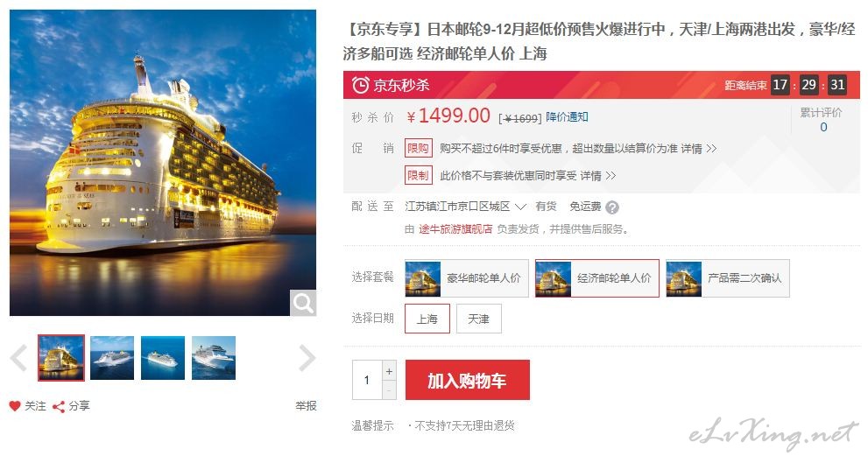Screen dimensions: 868x463
Task: Select the second cruise ship thumbnail
Action: point(112,358)
